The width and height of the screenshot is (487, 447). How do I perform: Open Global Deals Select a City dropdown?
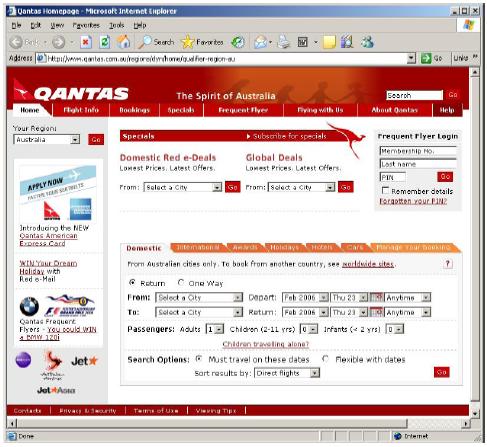click(x=301, y=187)
